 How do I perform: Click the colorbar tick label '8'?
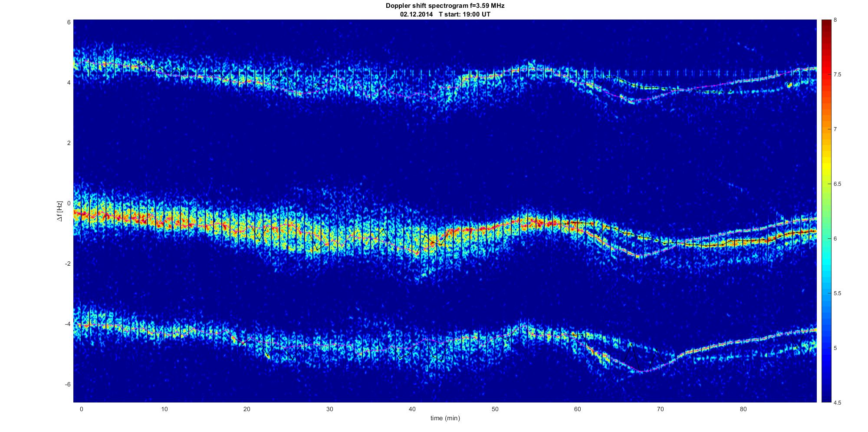835,20
